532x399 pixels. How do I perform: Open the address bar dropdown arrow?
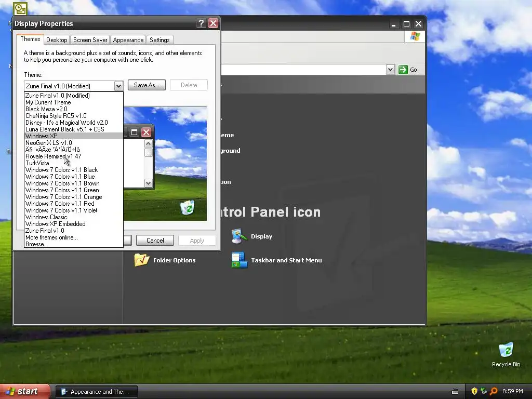pyautogui.click(x=390, y=70)
